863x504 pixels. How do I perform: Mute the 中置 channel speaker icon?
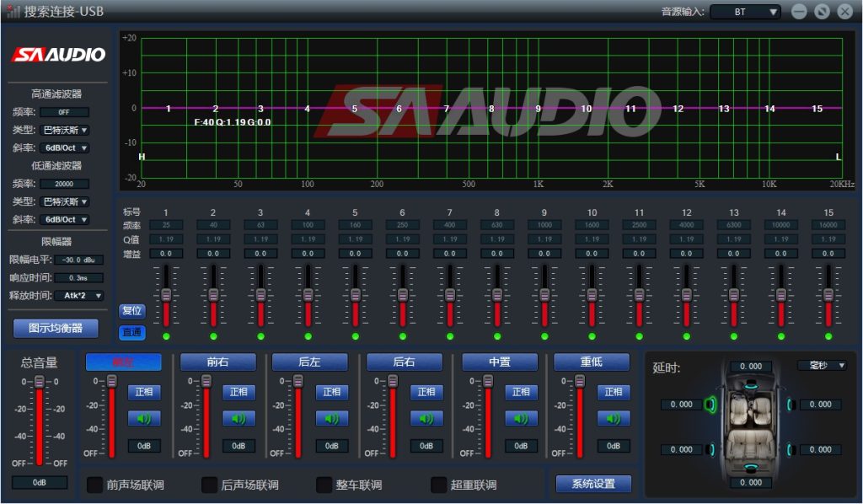pyautogui.click(x=521, y=418)
